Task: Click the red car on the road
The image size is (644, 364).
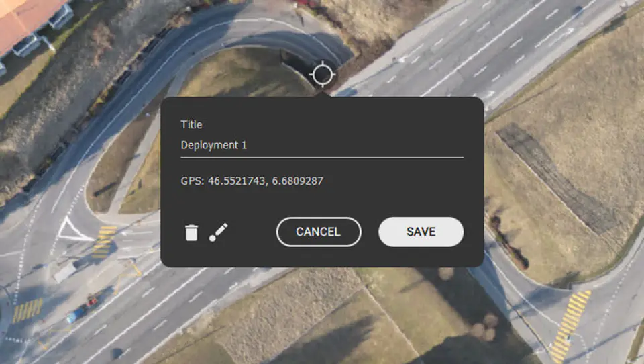Action: 91,302
